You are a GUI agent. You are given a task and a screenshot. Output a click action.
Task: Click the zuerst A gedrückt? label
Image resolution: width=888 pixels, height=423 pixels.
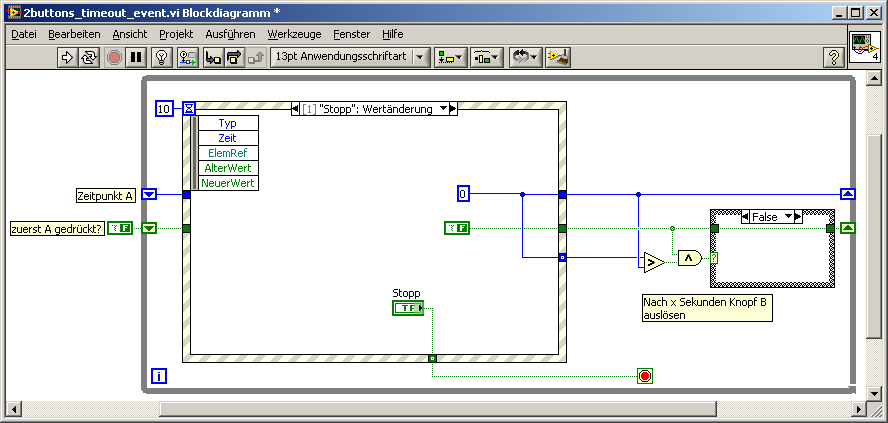coord(58,229)
